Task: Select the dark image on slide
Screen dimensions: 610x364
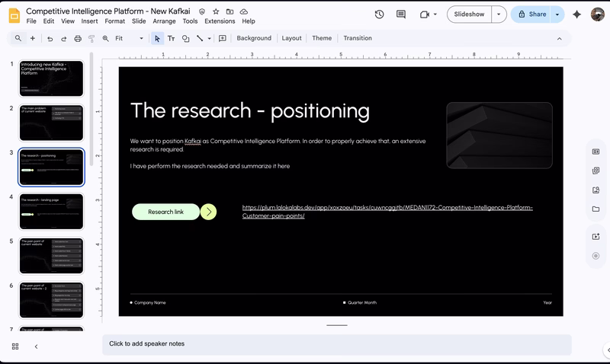Action: tap(499, 136)
